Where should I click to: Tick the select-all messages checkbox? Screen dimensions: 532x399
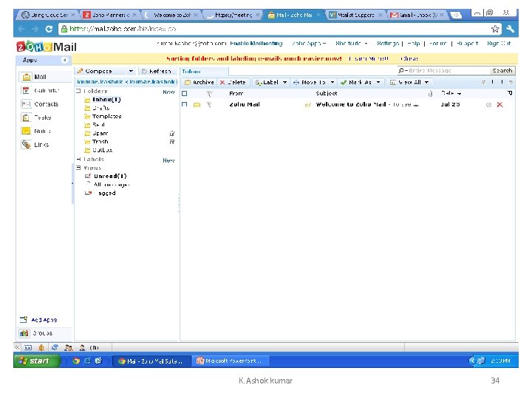pos(185,93)
